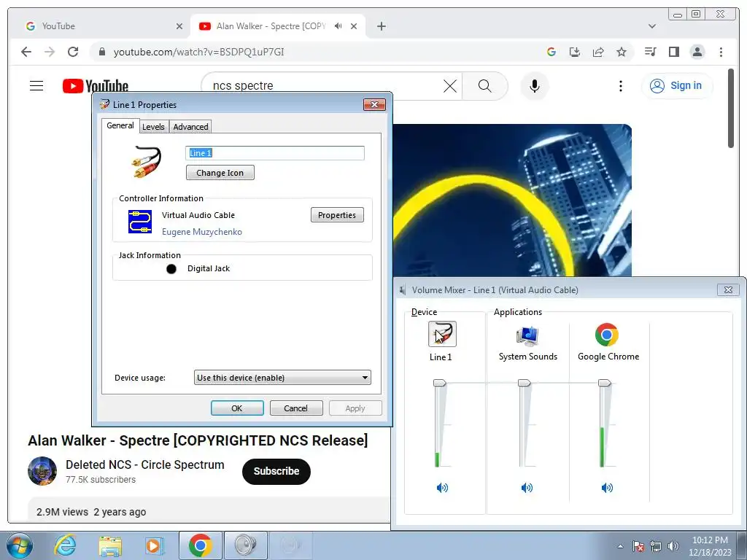Viewport: 747px width, 560px height.
Task: Open YouTube settings three-dot menu
Action: pyautogui.click(x=620, y=86)
